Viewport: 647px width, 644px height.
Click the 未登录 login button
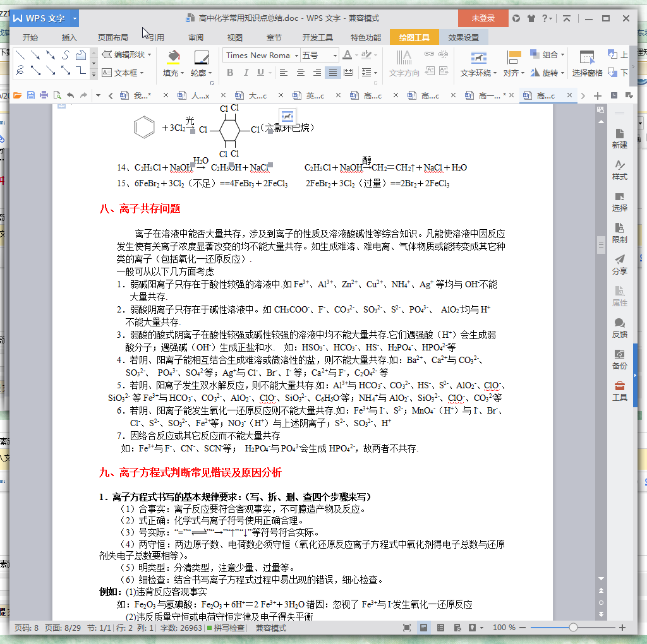click(x=483, y=18)
